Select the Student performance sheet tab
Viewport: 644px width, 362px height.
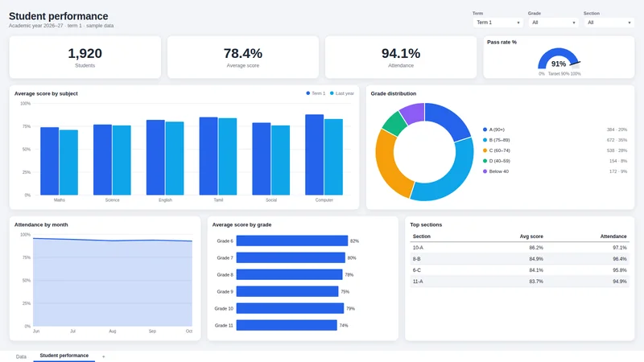coord(64,356)
